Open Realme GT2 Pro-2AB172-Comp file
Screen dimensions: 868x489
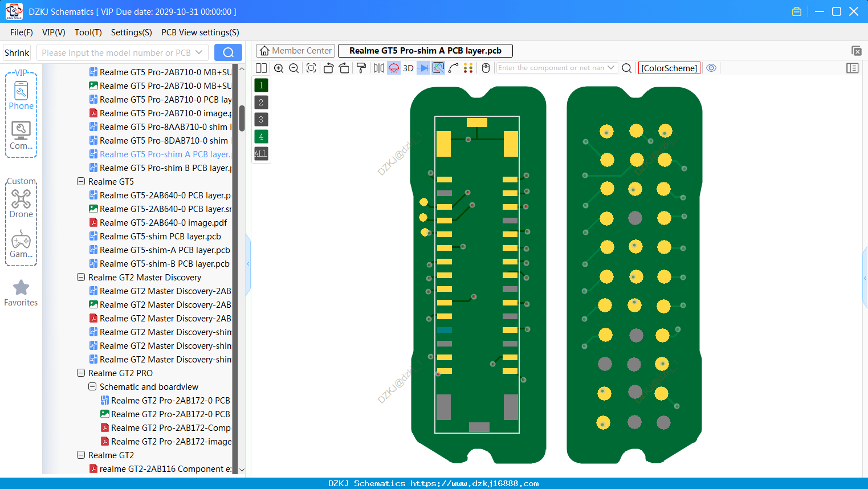tap(166, 428)
